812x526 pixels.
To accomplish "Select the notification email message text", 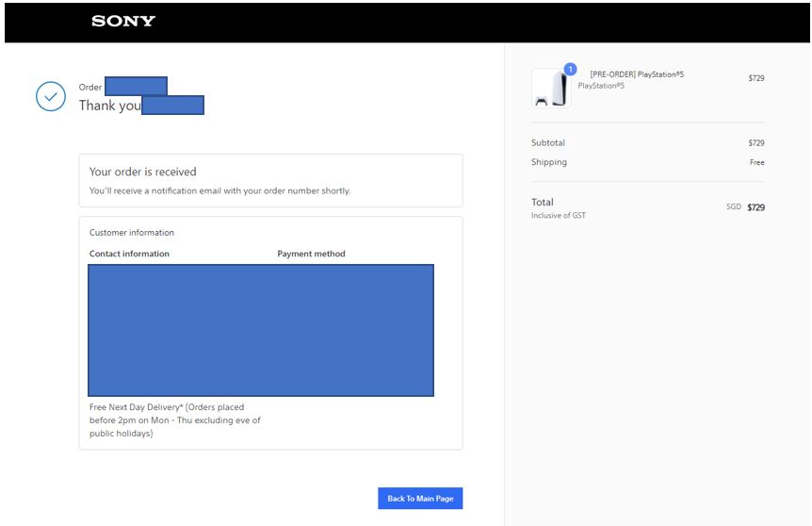I will (220, 190).
